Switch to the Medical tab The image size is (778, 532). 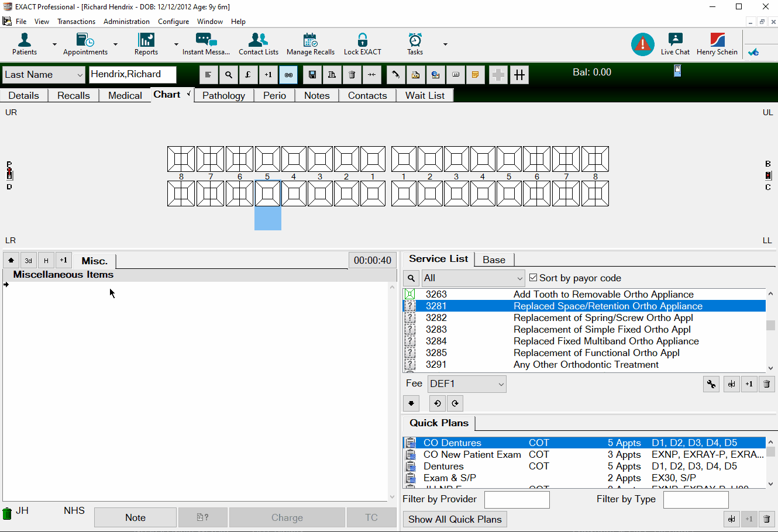[x=125, y=95]
